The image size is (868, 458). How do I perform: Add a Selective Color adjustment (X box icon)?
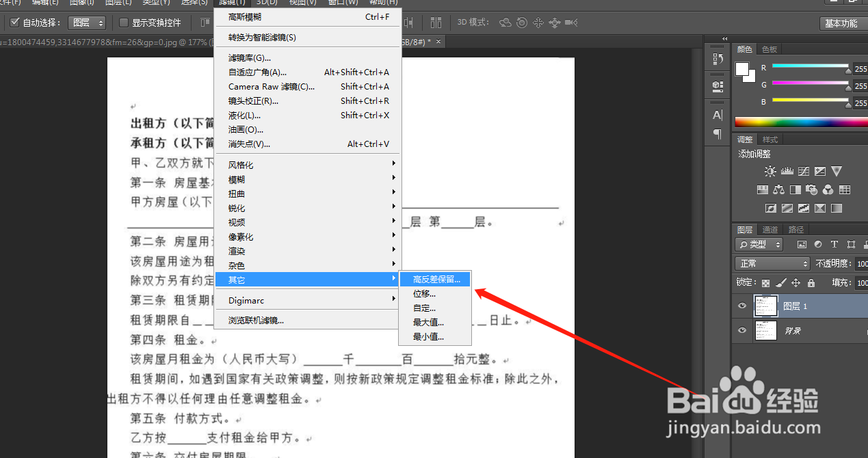click(820, 208)
